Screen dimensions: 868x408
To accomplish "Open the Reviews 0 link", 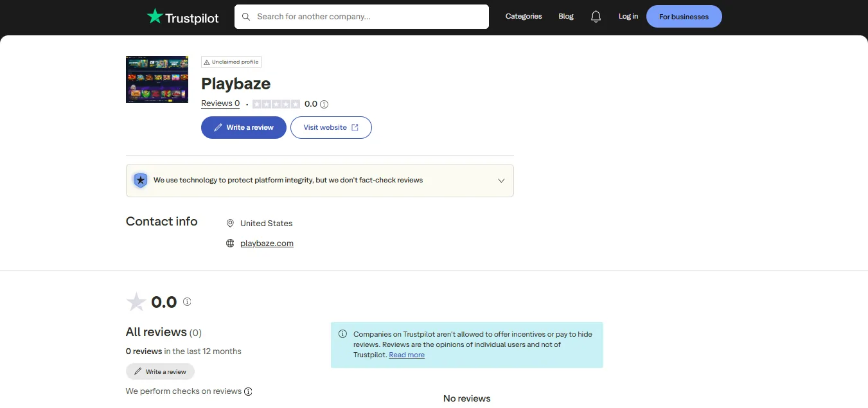I will 220,103.
